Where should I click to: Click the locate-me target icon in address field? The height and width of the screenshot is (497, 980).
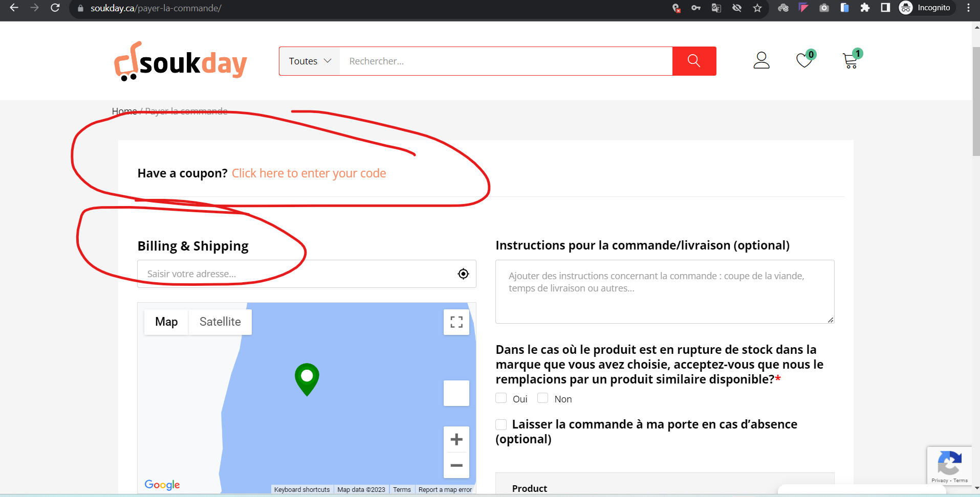pyautogui.click(x=463, y=274)
